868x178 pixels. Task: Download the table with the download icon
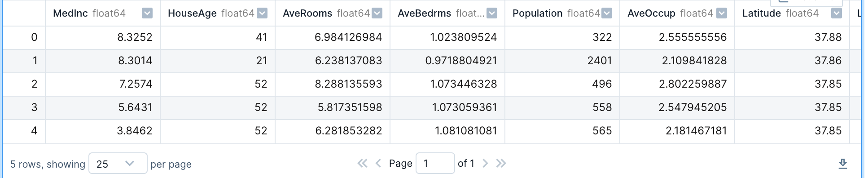[x=843, y=164]
